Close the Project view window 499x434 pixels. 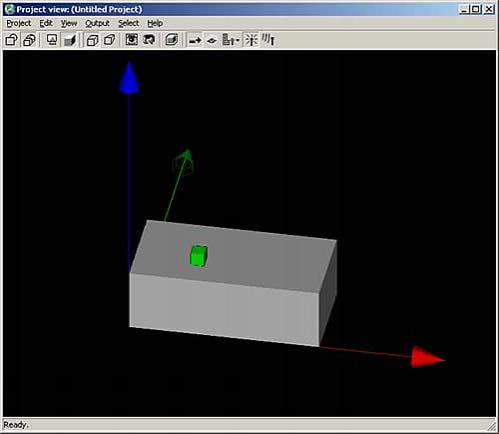click(489, 9)
